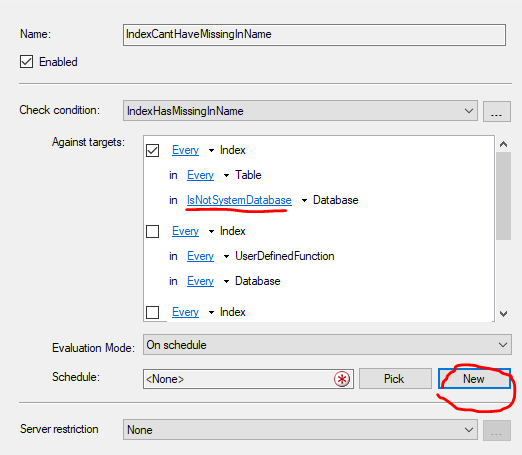This screenshot has width=522, height=455.
Task: Click scroll up arrow in targets list
Action: (x=503, y=144)
